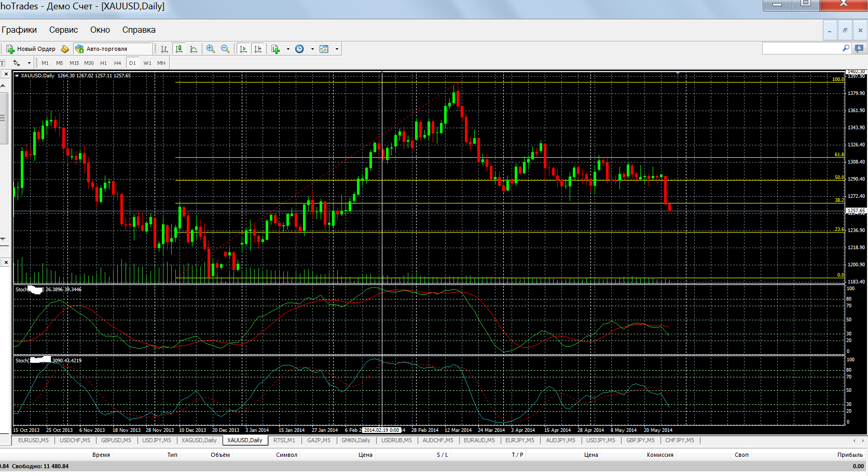Open the indicators list dropdown arrow

[288, 49]
